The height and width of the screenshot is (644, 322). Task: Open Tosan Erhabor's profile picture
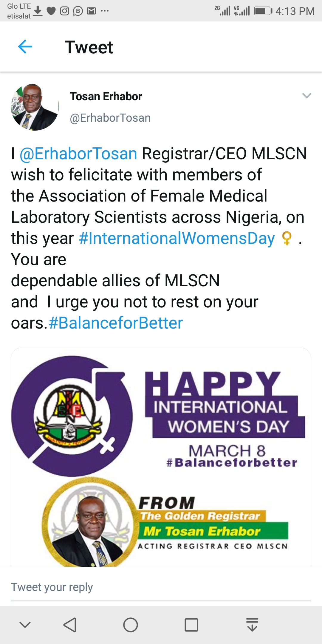point(35,107)
